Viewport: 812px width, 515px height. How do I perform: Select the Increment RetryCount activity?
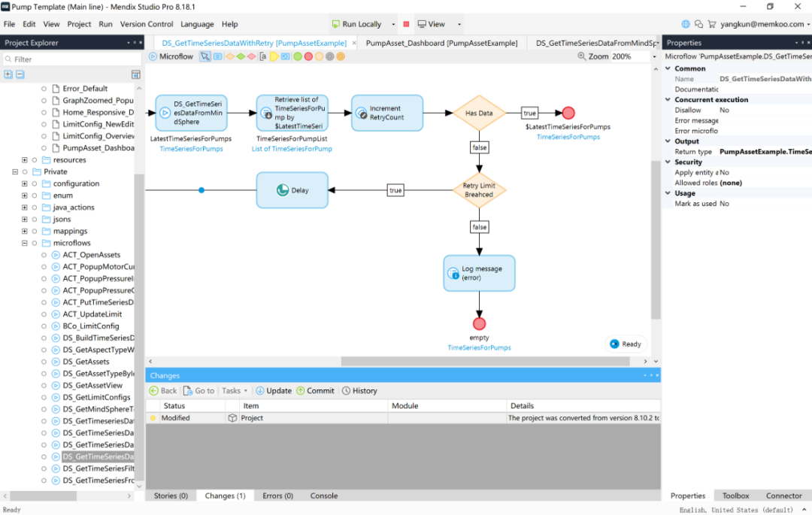pyautogui.click(x=387, y=113)
